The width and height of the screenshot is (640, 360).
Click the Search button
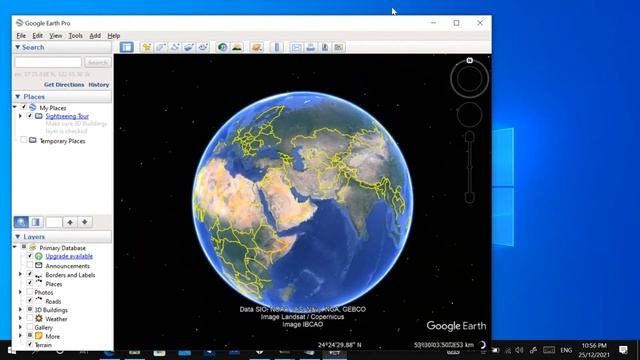pyautogui.click(x=98, y=62)
